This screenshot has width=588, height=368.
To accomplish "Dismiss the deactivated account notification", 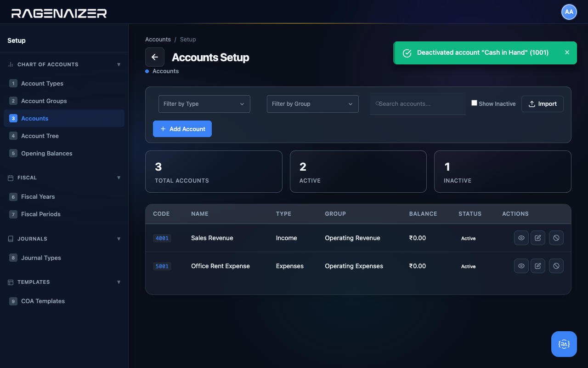I will click(x=567, y=52).
